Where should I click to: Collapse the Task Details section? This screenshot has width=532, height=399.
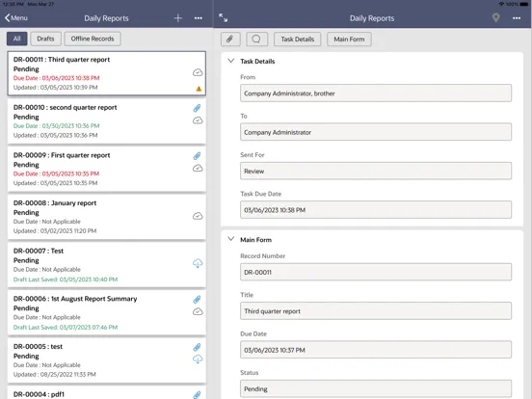tap(231, 61)
